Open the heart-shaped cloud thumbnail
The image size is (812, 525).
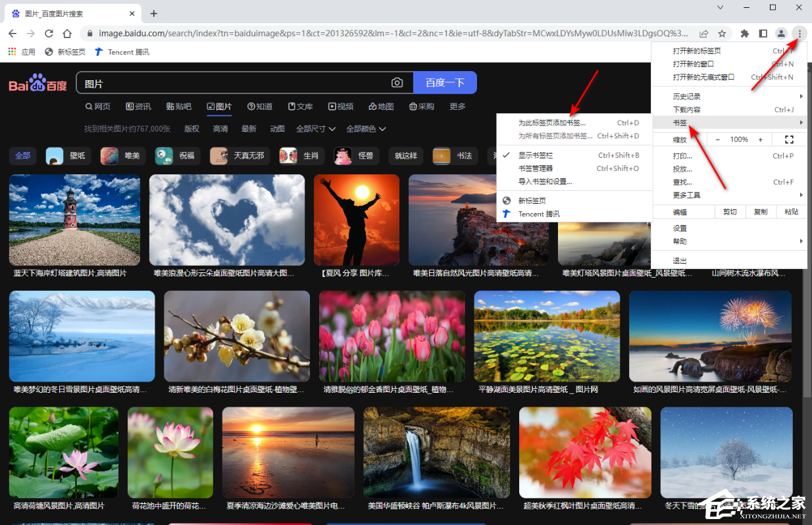(227, 220)
